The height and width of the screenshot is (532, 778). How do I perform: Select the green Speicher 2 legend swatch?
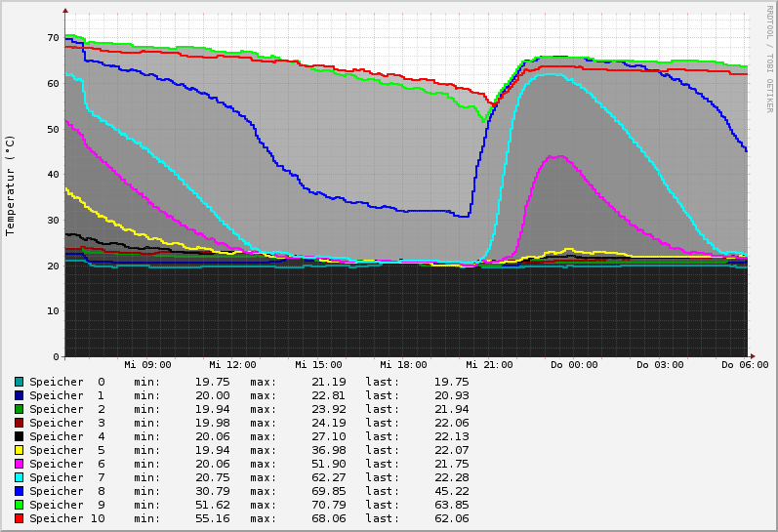click(19, 409)
